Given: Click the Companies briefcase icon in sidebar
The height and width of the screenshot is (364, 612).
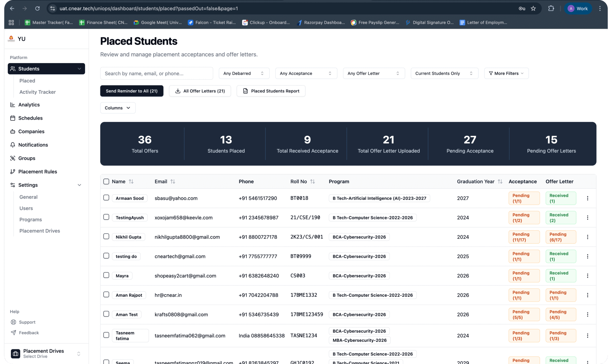Looking at the screenshot, I should (x=12, y=131).
